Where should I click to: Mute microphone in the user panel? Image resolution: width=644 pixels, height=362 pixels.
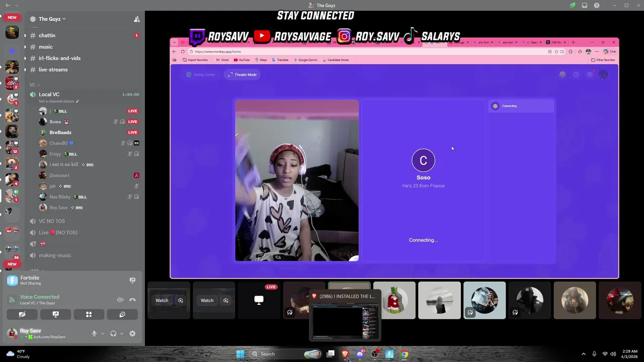pos(94,334)
